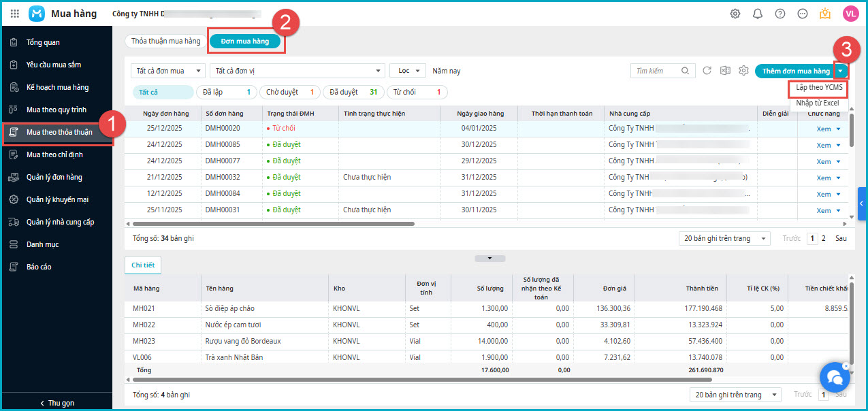Image resolution: width=868 pixels, height=411 pixels.
Task: Open table settings gear next to Excel icon
Action: pos(744,71)
